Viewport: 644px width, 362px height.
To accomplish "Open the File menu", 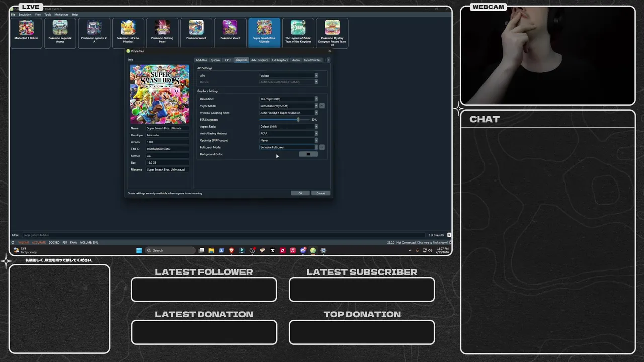I will tap(14, 15).
